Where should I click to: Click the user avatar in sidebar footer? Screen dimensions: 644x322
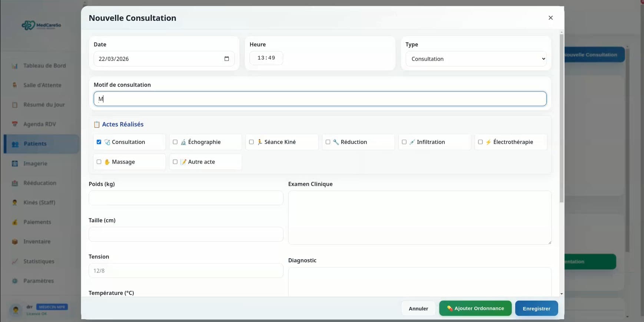pyautogui.click(x=16, y=310)
